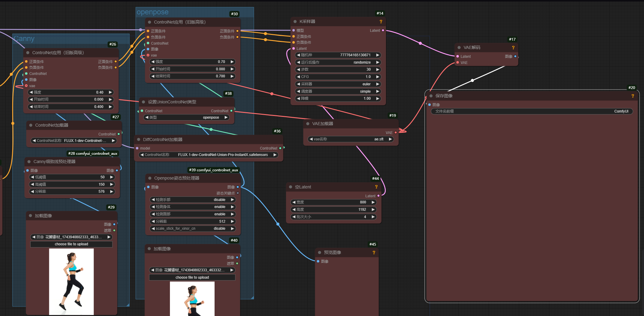Screen dimensions: 644x316
Task: Click the help icon on the 预览图像 node
Action: pyautogui.click(x=374, y=252)
